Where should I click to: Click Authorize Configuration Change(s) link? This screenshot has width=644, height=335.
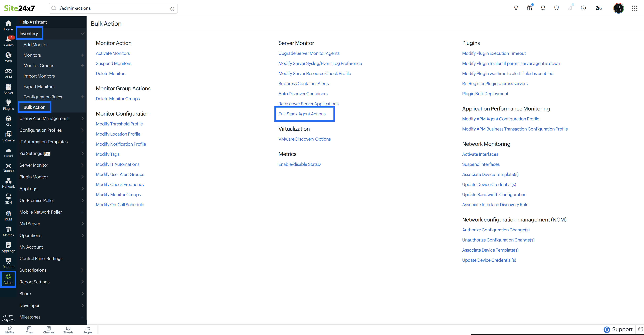click(x=496, y=230)
